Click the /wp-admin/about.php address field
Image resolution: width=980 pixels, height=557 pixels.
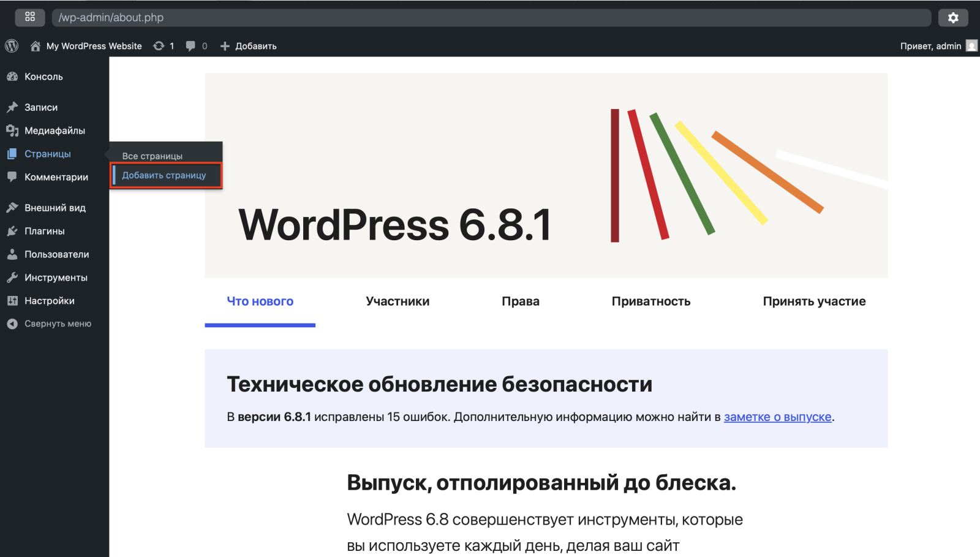point(490,18)
